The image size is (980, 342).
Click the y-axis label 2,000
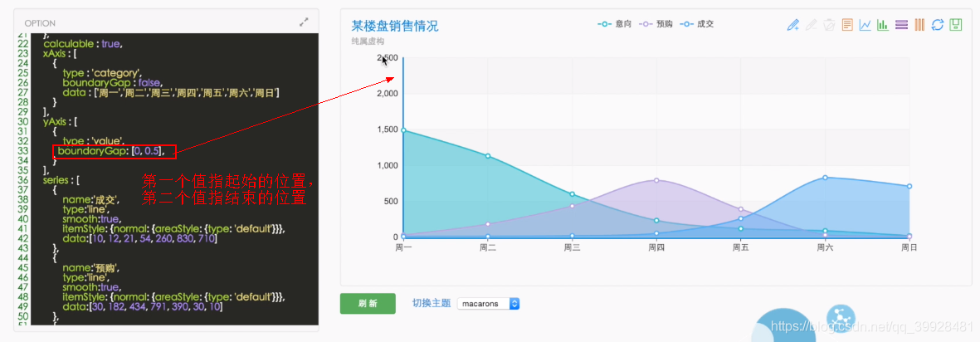pyautogui.click(x=387, y=94)
